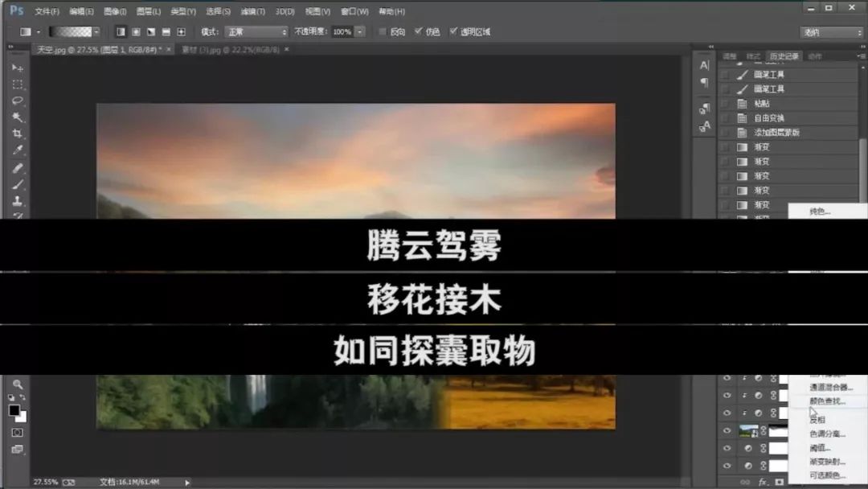Open the gradient preset picker dropdown
868x489 pixels.
coord(98,31)
